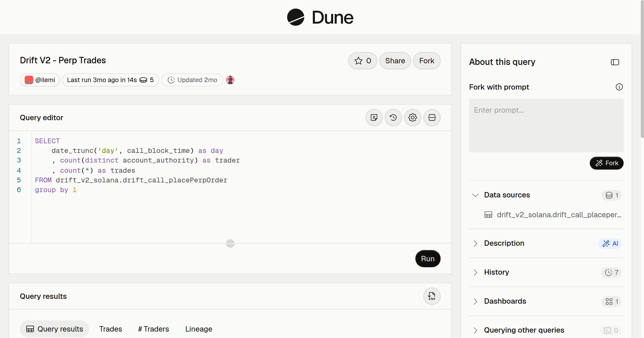The width and height of the screenshot is (644, 338).
Task: Open version history clock icon in editor
Action: pos(393,117)
